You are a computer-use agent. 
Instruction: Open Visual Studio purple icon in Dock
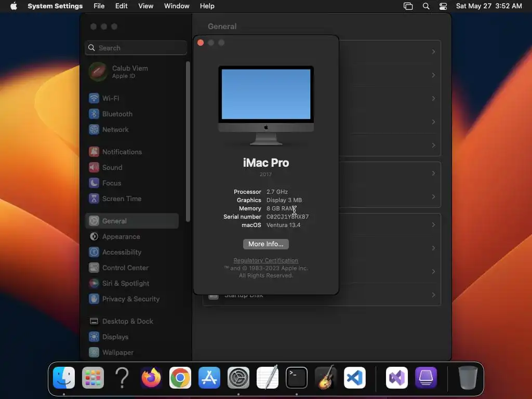(397, 378)
